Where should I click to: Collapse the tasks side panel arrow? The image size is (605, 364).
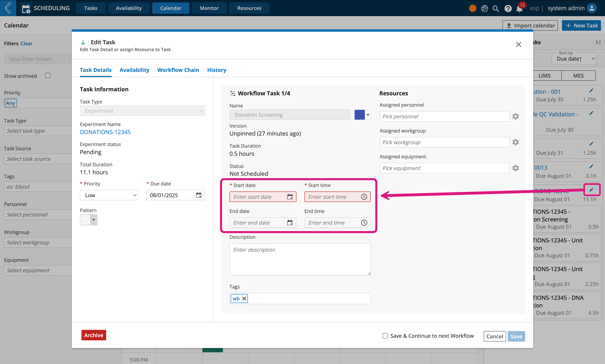(x=598, y=42)
